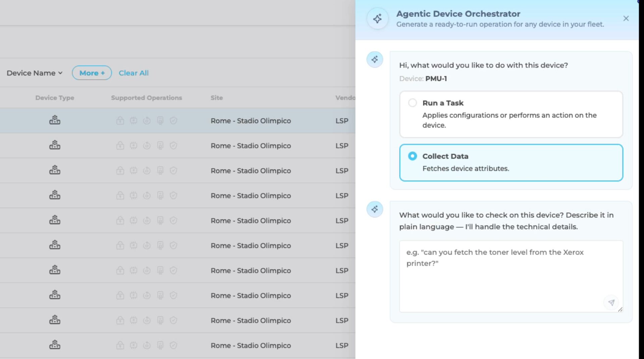This screenshot has width=644, height=359.
Task: Click the certificate icon in highlighted row
Action: tap(160, 120)
